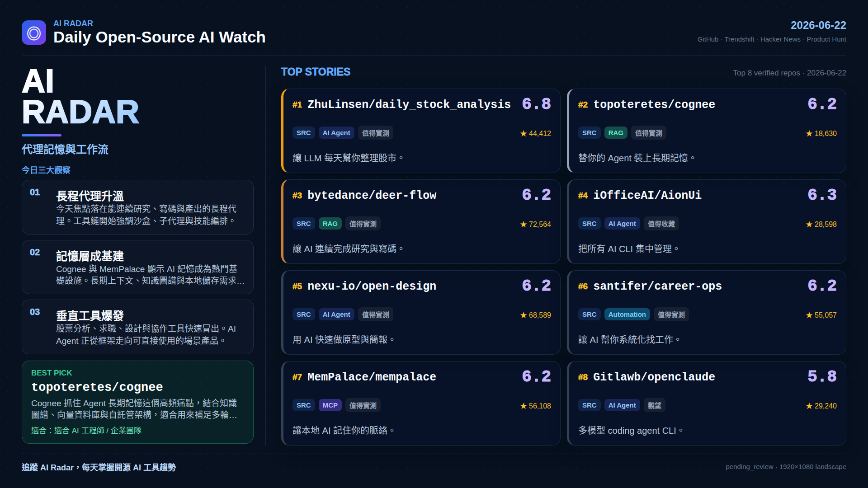Select observation 03 垂直工具爆發
Screen dimensions: 868x488
point(137,327)
